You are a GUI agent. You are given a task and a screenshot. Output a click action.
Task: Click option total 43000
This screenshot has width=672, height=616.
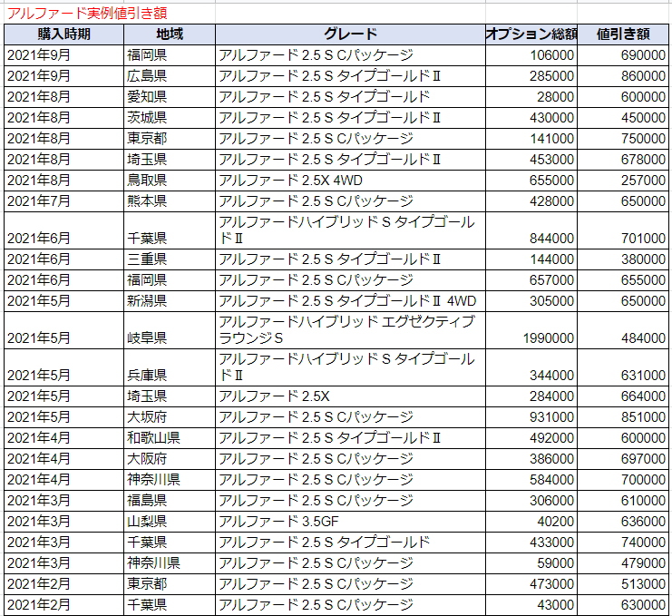tap(531, 605)
